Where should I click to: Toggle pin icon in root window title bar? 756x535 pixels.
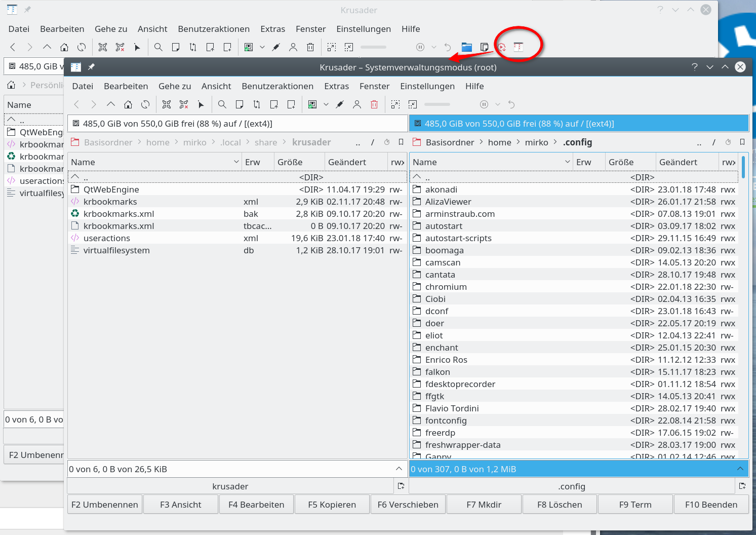click(x=91, y=67)
